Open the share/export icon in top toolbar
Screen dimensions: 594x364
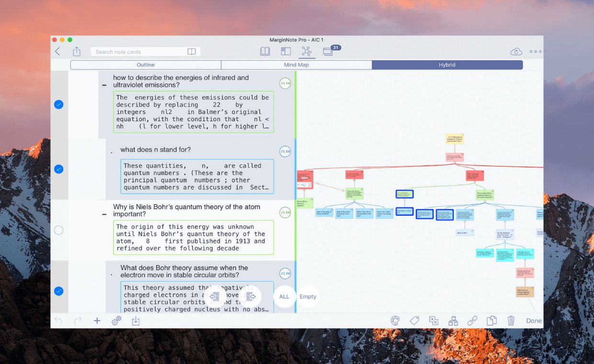click(x=77, y=52)
